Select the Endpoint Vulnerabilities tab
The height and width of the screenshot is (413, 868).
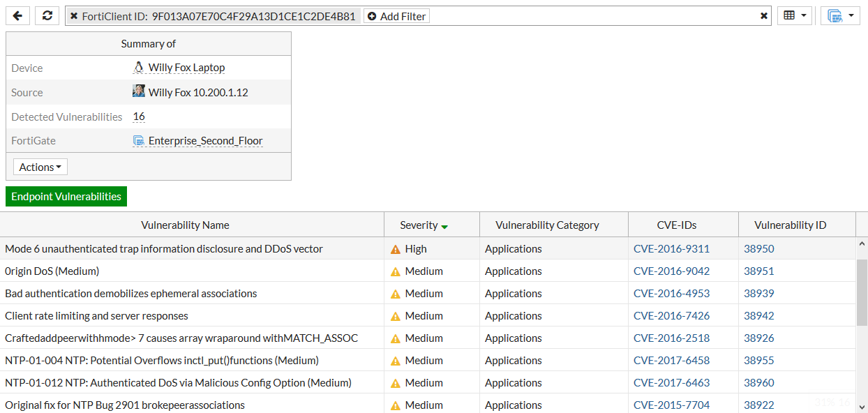point(66,197)
